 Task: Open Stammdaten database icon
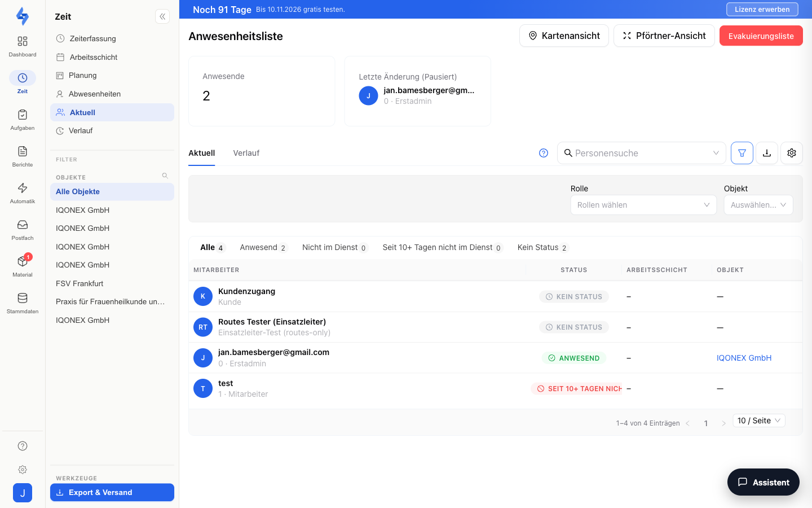click(x=23, y=298)
